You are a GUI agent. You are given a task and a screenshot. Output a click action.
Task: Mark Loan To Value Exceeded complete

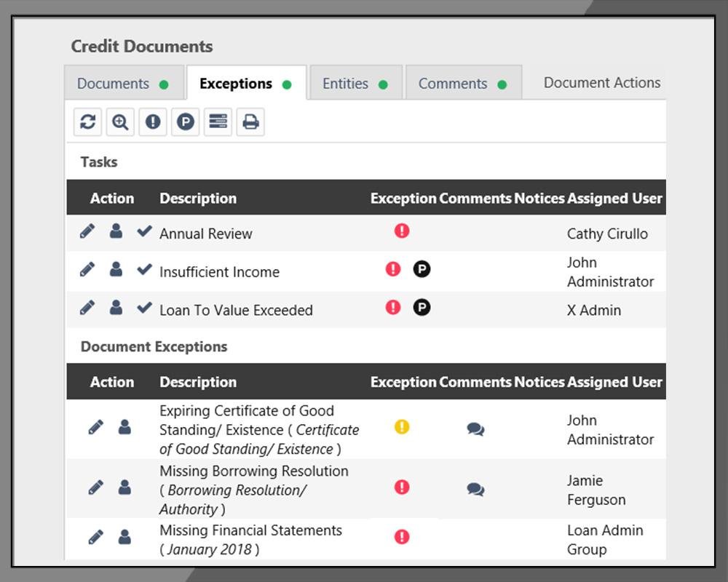pyautogui.click(x=144, y=308)
